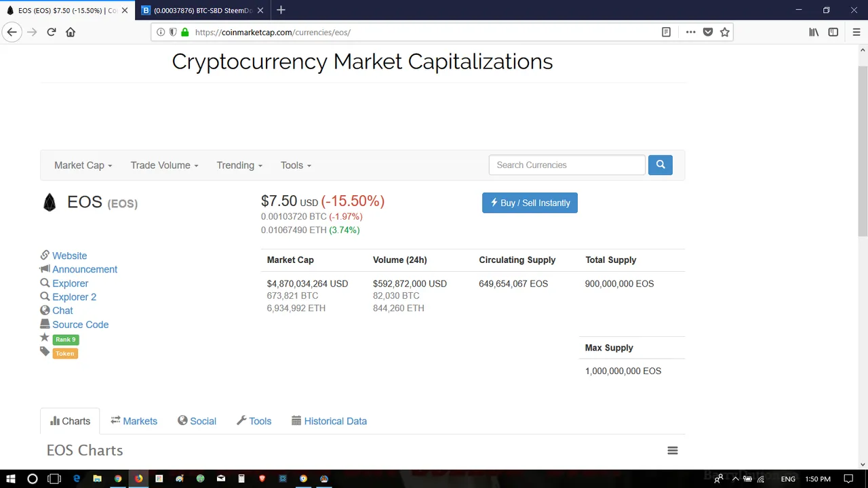This screenshot has height=488, width=868.
Task: Expand the Trade Volume dropdown
Action: tap(164, 165)
